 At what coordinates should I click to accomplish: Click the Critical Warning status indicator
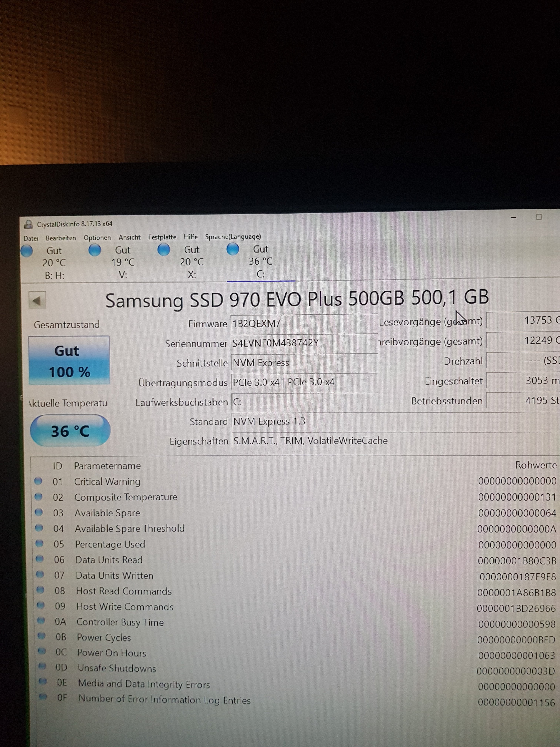pos(38,481)
